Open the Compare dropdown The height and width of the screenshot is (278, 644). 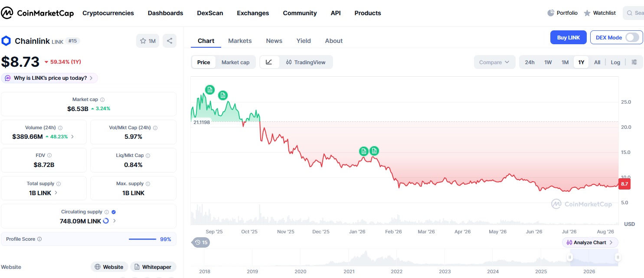pos(494,62)
